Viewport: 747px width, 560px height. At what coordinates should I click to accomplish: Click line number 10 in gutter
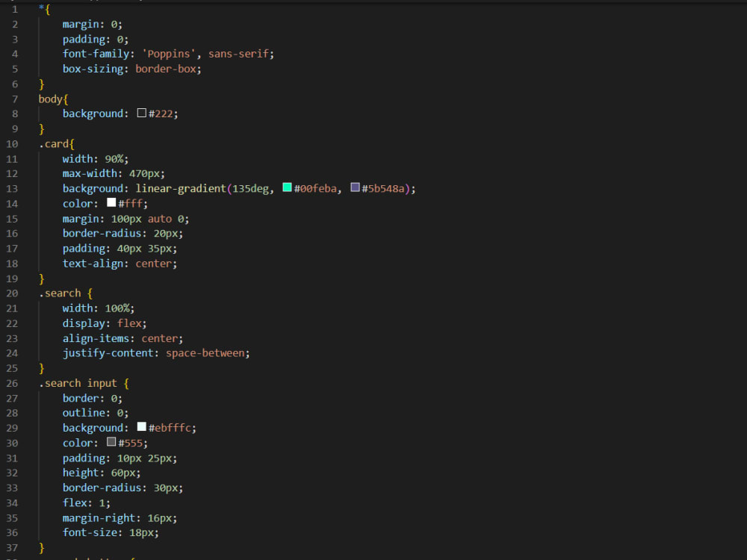pyautogui.click(x=12, y=144)
